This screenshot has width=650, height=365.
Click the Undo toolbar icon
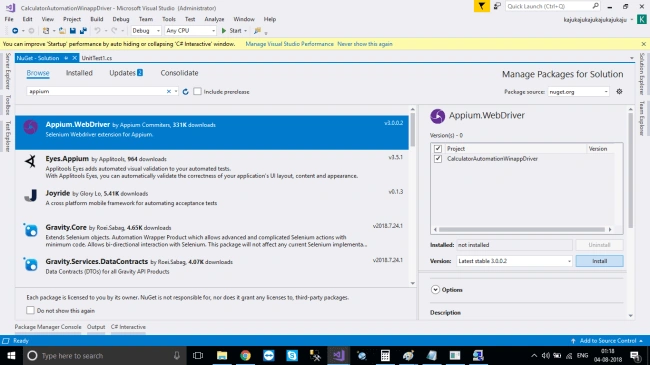[97, 31]
